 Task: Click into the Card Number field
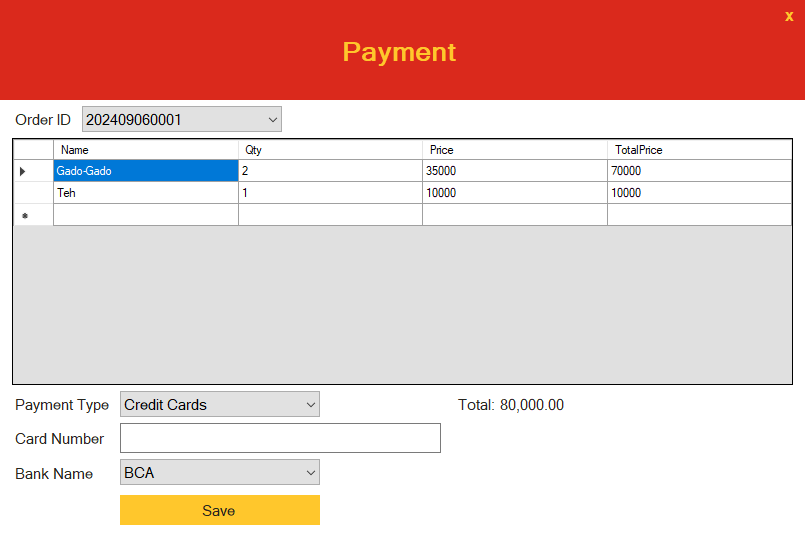pos(280,438)
